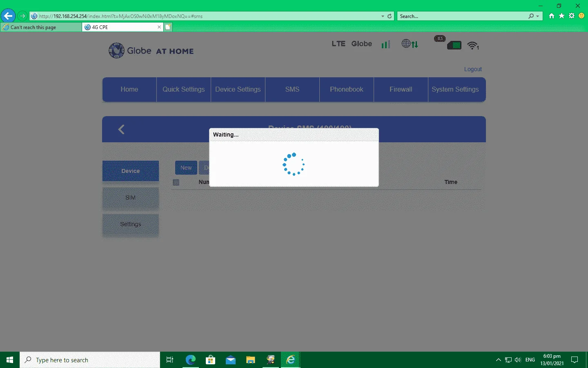Click the ENG language indicator
The height and width of the screenshot is (368, 588).
[530, 360]
